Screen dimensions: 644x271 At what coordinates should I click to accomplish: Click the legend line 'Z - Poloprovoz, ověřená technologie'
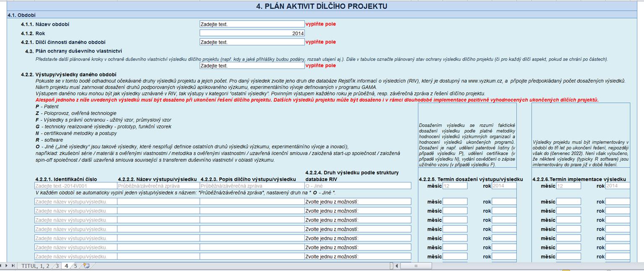click(76, 113)
